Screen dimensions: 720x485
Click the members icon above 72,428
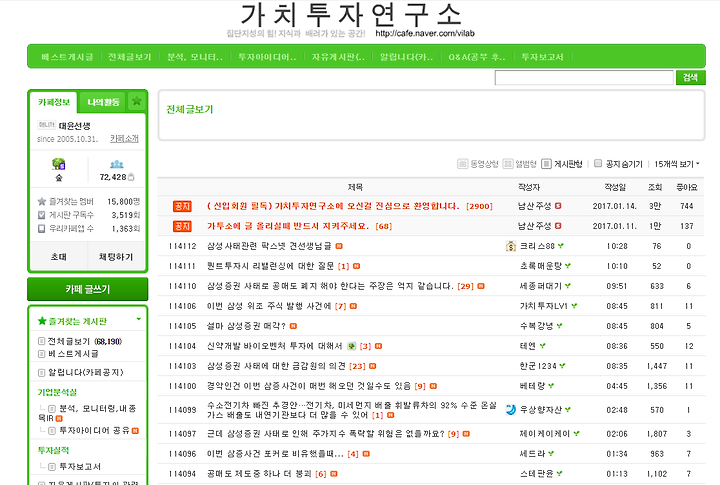point(117,164)
